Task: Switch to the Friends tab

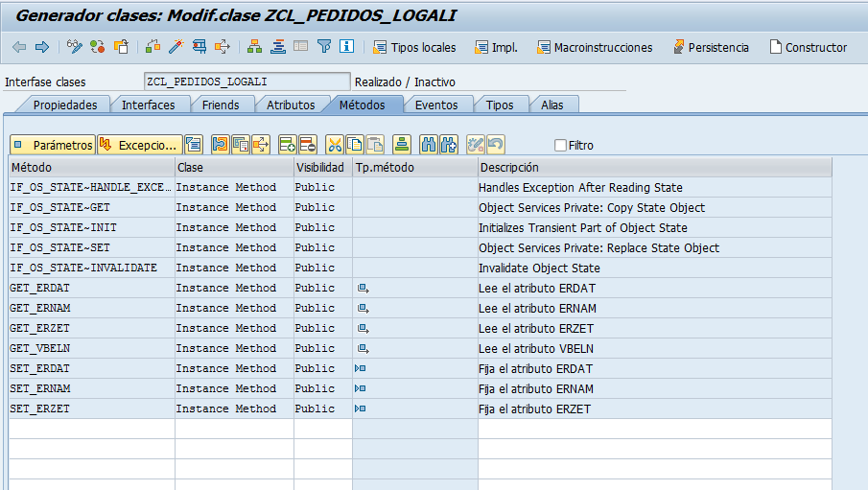Action: coord(221,105)
